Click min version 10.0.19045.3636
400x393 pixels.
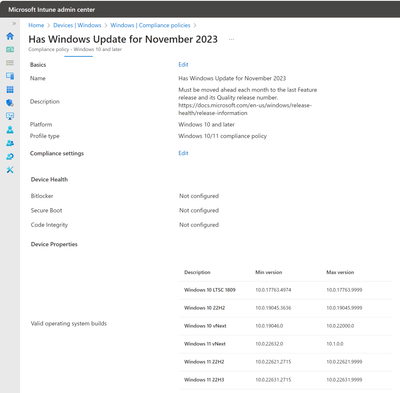tap(273, 308)
